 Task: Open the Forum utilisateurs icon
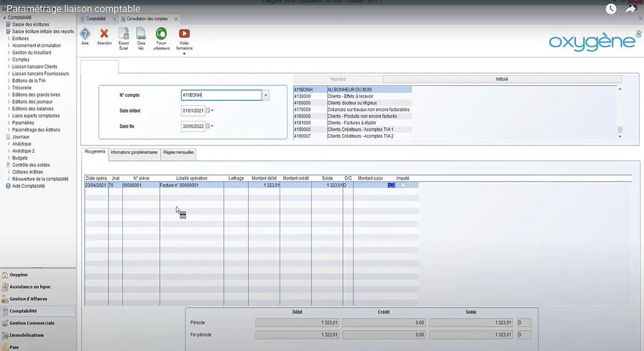tap(161, 34)
